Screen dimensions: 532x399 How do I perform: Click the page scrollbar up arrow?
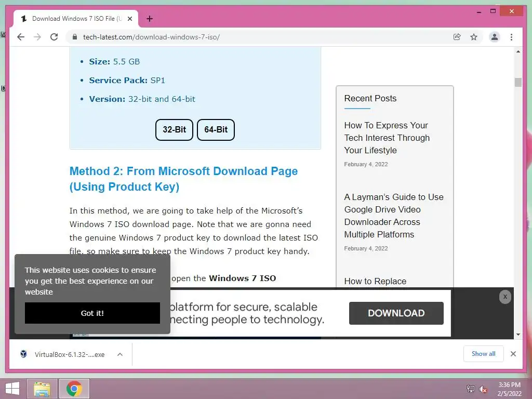tap(518, 51)
